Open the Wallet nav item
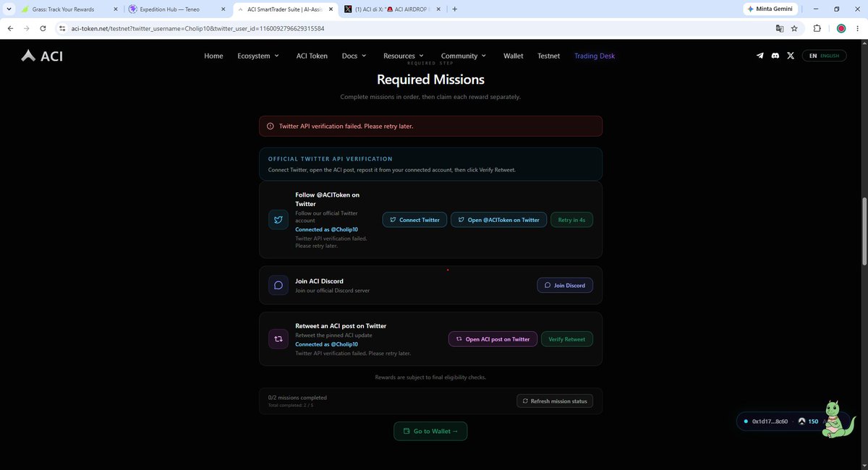Screen dimensions: 868x470 (x=514, y=56)
